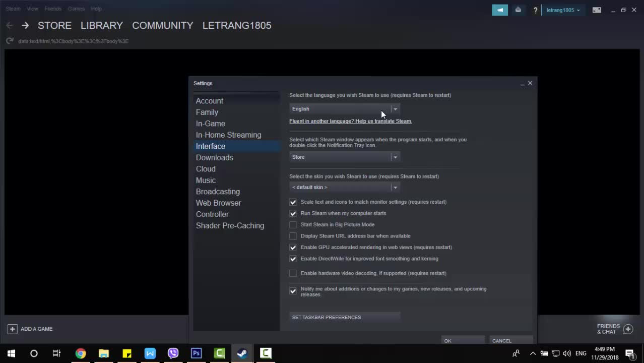Open the View menu

32,9
